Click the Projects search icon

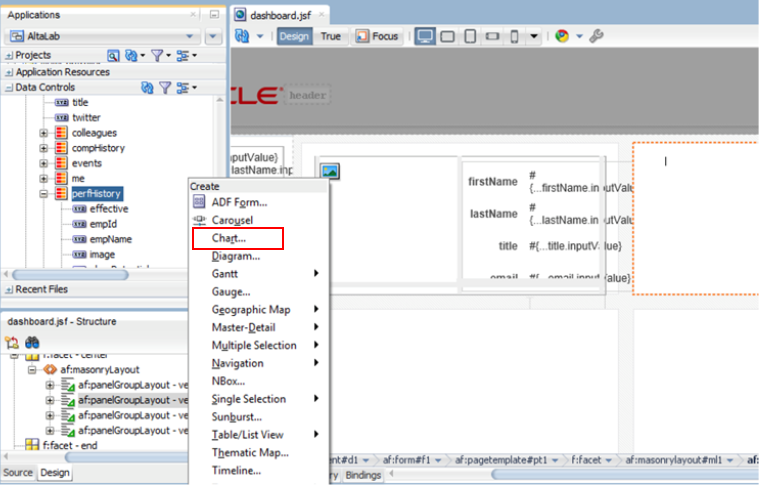click(113, 56)
